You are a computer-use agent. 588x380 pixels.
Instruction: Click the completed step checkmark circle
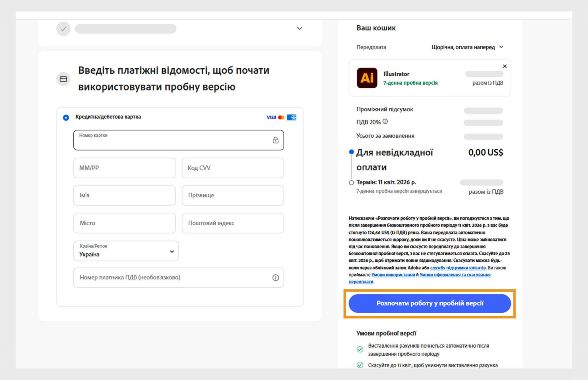63,29
